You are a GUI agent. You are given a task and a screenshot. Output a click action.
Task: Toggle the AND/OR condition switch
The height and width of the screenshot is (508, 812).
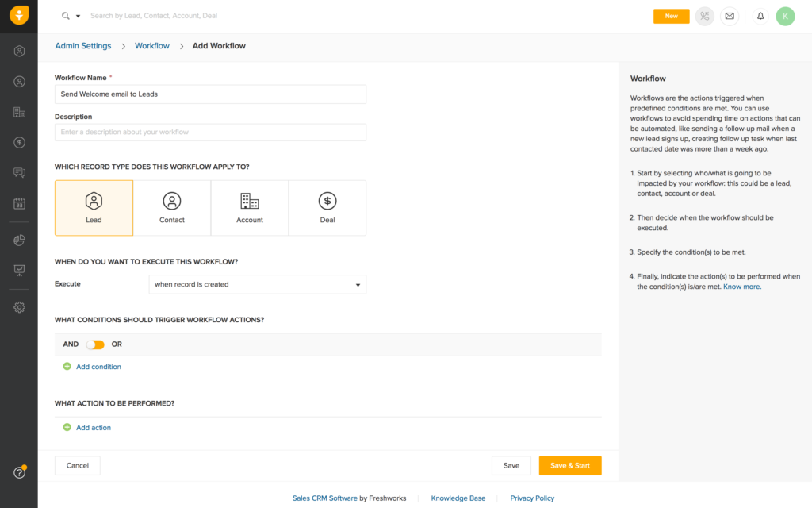95,344
